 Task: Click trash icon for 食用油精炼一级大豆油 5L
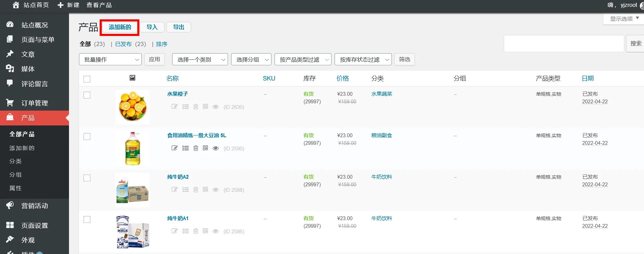(196, 148)
